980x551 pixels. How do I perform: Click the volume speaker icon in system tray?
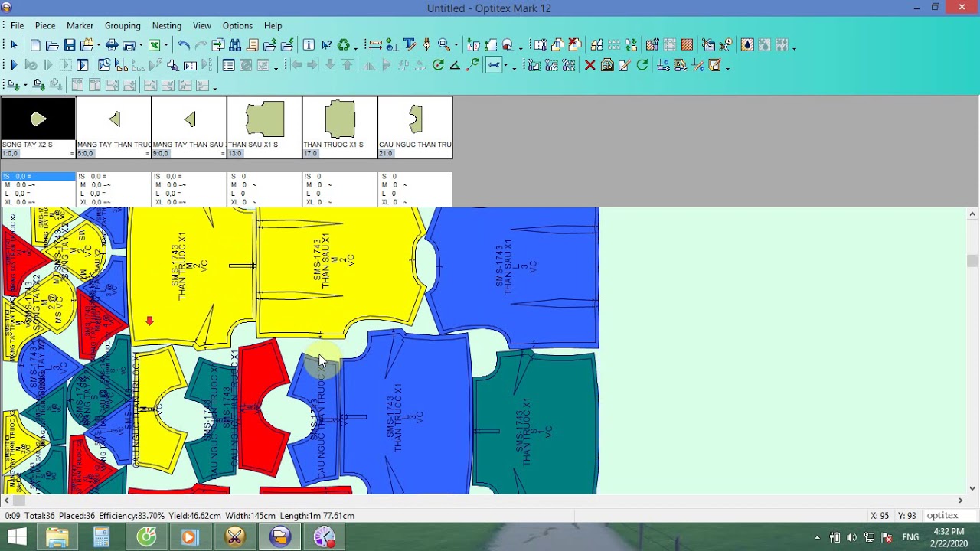pyautogui.click(x=851, y=537)
